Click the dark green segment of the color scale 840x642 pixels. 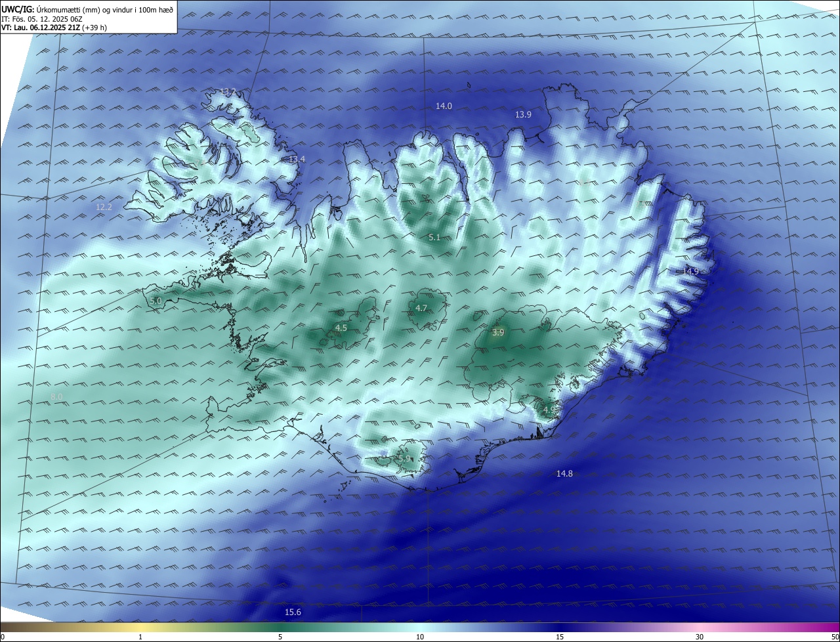point(280,627)
